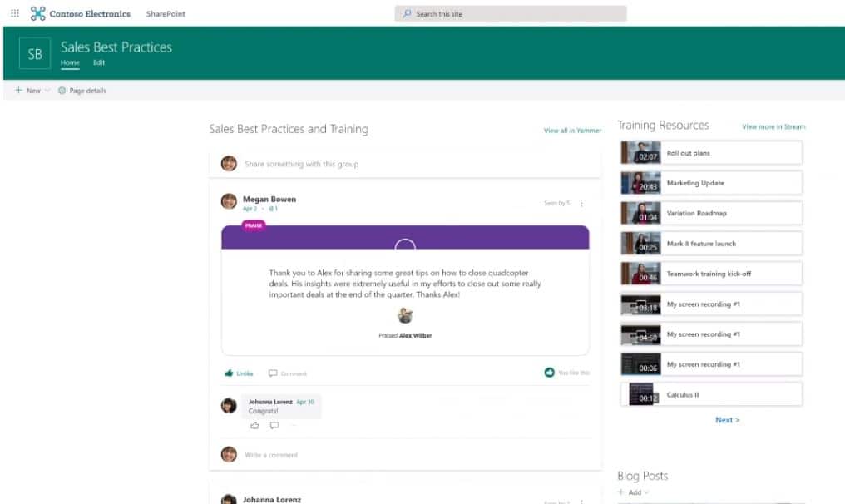This screenshot has width=845, height=504.
Task: Open the more options menu on Megan Bowen's post
Action: tap(581, 203)
